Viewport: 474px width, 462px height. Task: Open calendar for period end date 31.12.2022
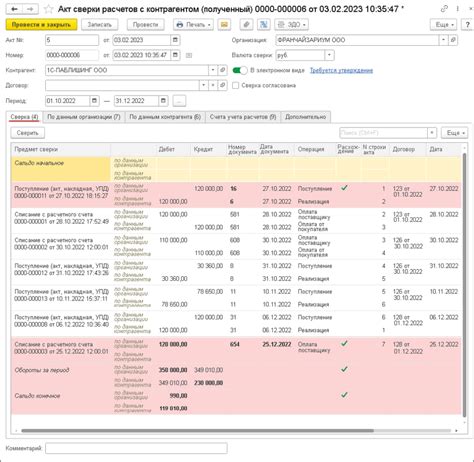[x=163, y=101]
